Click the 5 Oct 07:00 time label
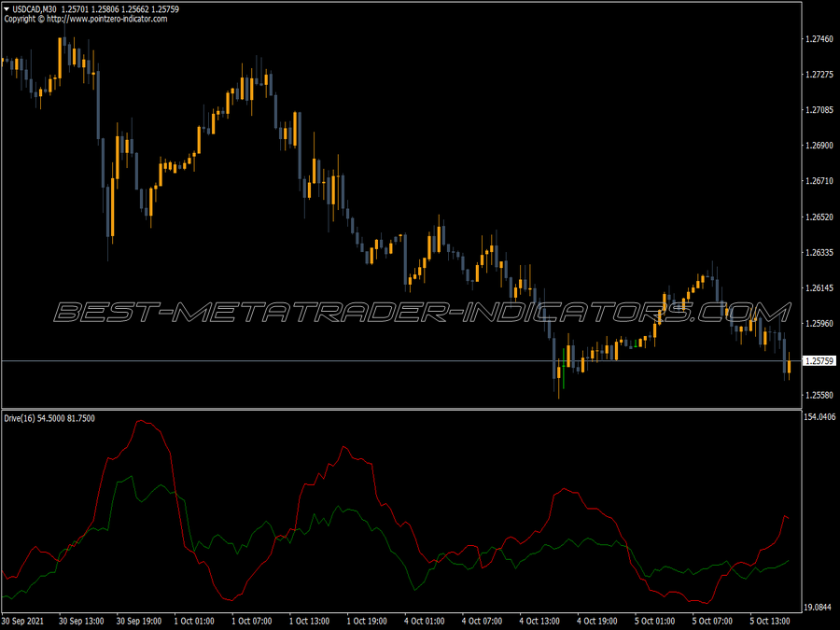 coord(712,621)
